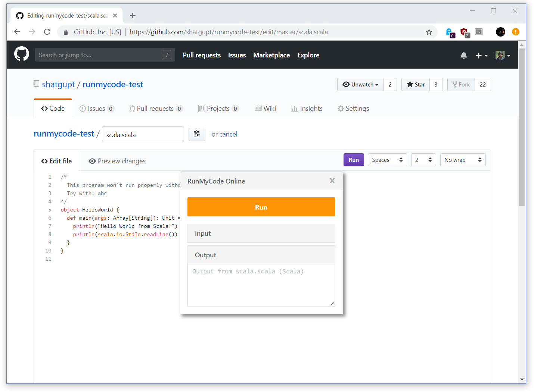This screenshot has height=392, width=534.
Task: Open the notifications bell
Action: [464, 55]
